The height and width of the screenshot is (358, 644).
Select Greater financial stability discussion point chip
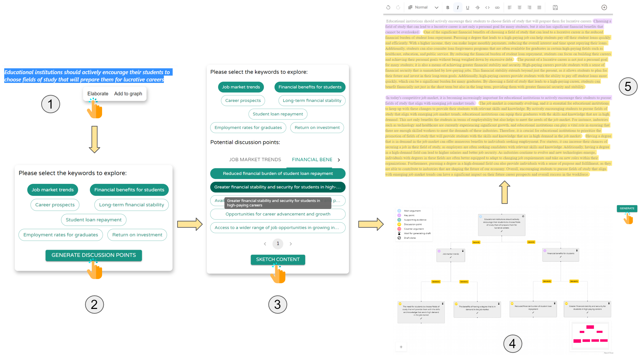point(278,187)
